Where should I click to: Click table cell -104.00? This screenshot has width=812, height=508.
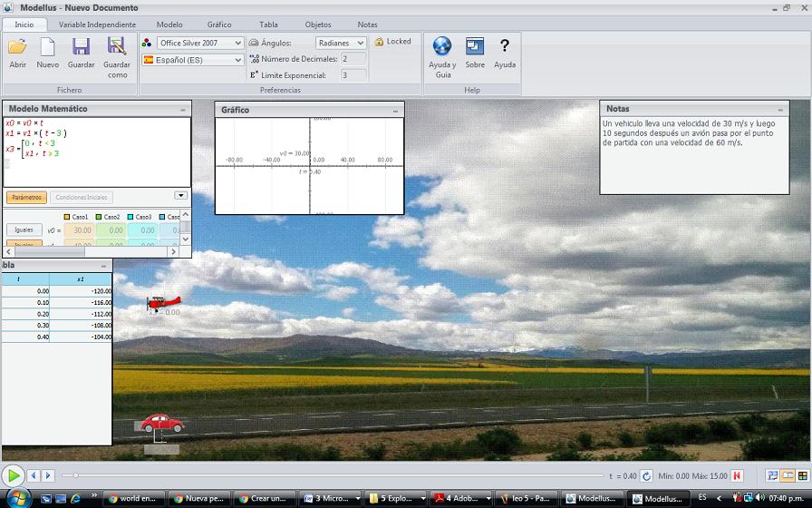point(81,337)
